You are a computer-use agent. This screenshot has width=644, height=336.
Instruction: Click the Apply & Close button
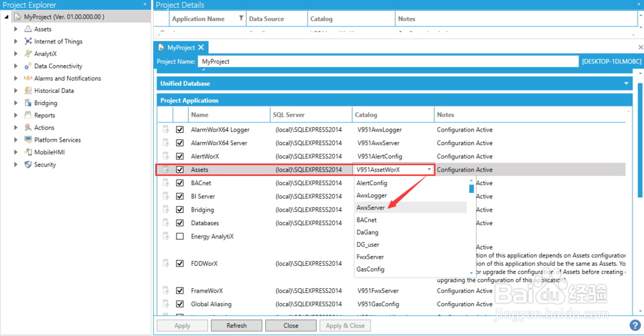(x=345, y=325)
